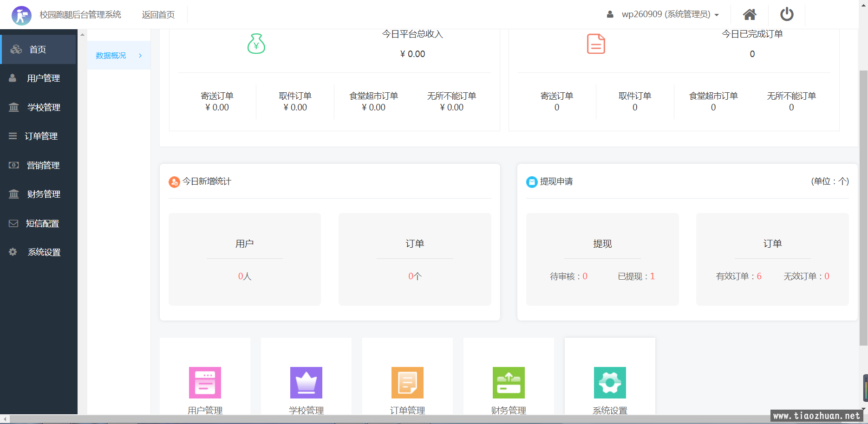
Task: Click the 用户 new count card
Action: pyautogui.click(x=245, y=259)
